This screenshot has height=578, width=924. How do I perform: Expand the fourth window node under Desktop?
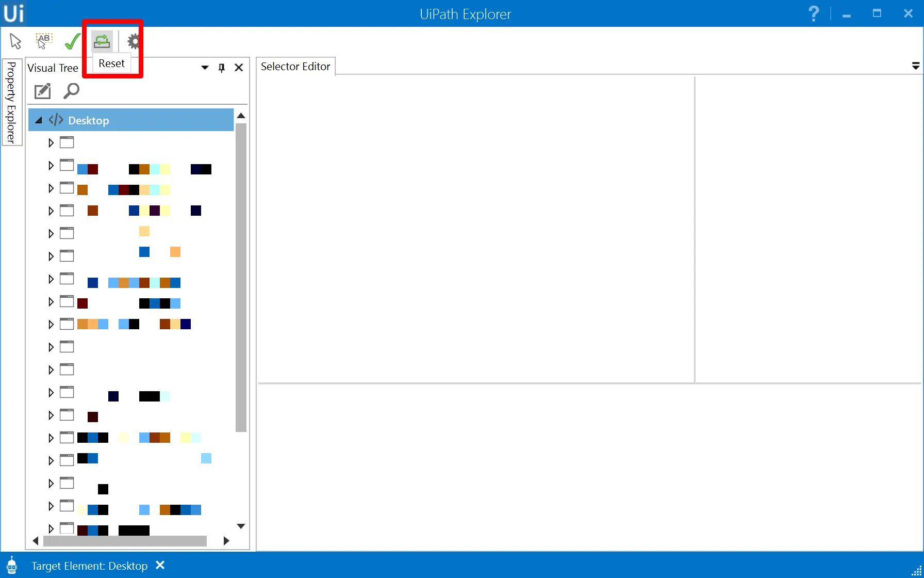51,211
